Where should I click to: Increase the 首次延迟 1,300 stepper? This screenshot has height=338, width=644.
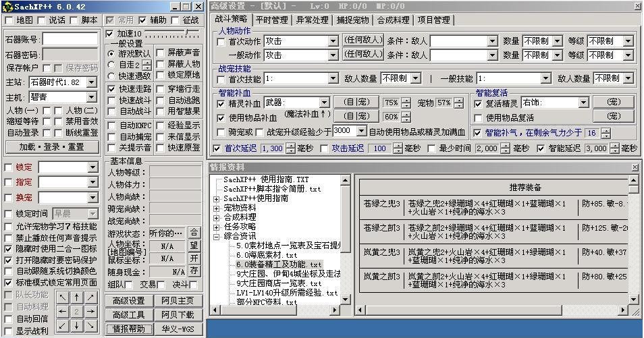pos(290,145)
